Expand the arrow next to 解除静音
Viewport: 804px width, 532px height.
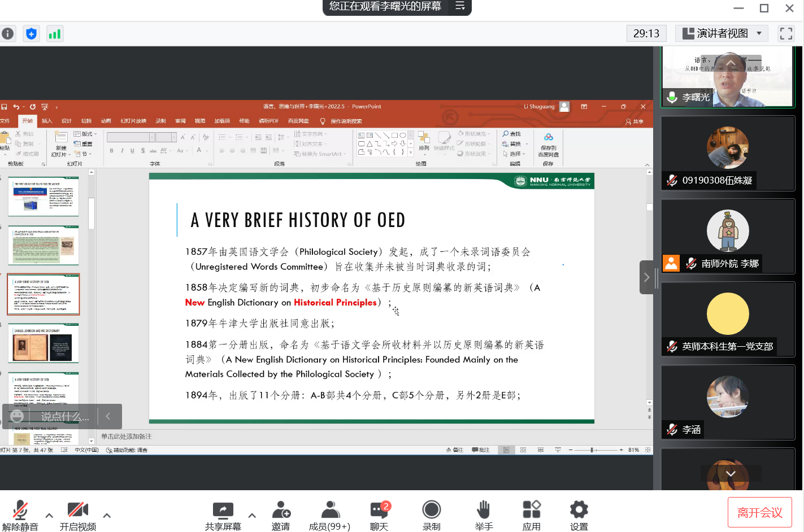point(49,515)
